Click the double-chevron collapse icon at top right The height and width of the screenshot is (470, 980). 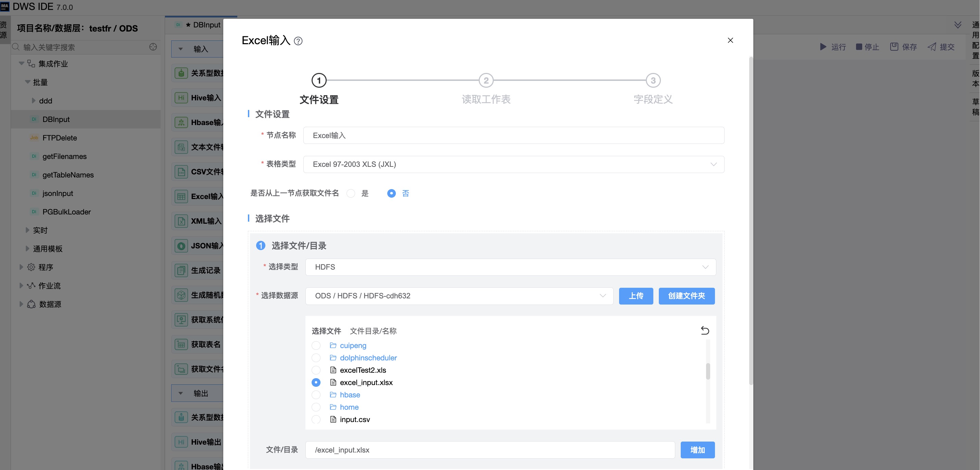tap(957, 25)
